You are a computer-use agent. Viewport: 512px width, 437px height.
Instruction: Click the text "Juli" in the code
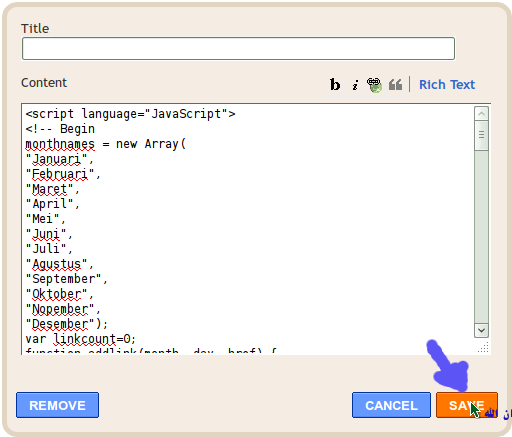point(46,249)
